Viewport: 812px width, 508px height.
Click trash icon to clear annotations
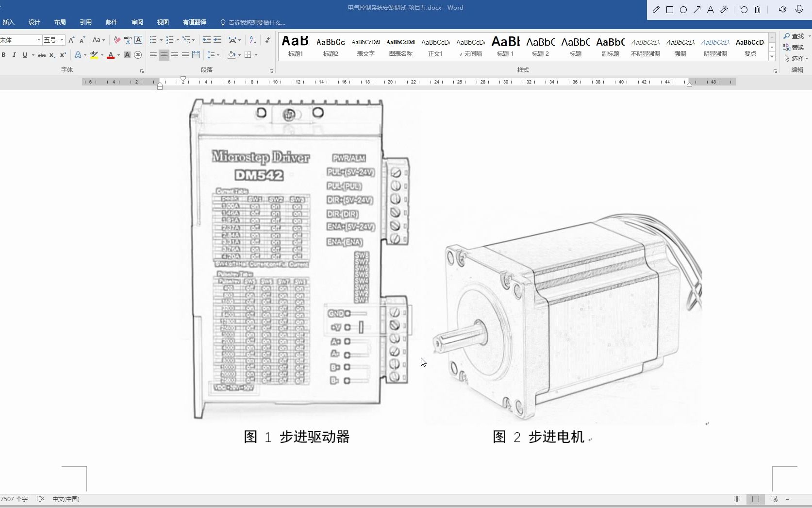click(758, 10)
